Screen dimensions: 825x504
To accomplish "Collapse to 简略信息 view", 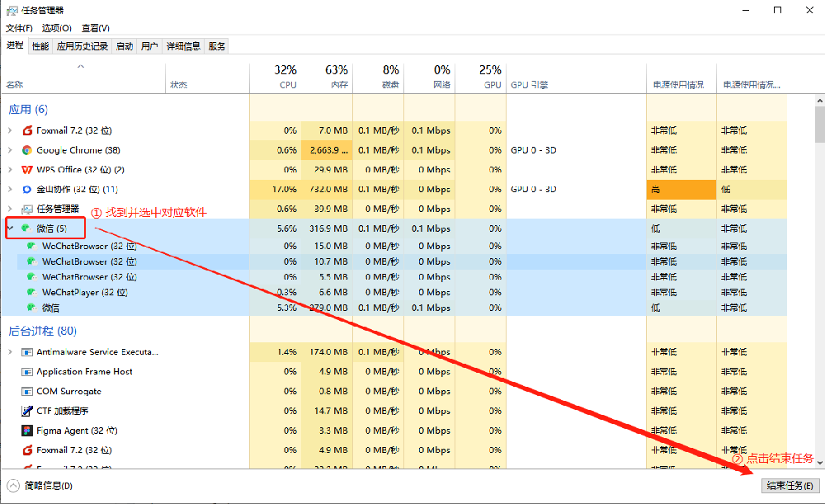I will pyautogui.click(x=40, y=486).
